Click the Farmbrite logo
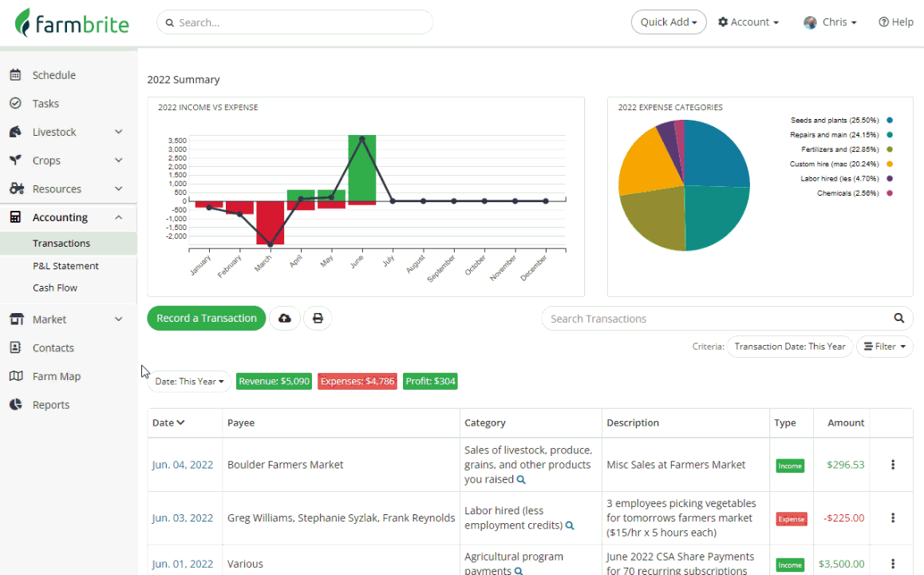The height and width of the screenshot is (575, 924). (x=72, y=23)
